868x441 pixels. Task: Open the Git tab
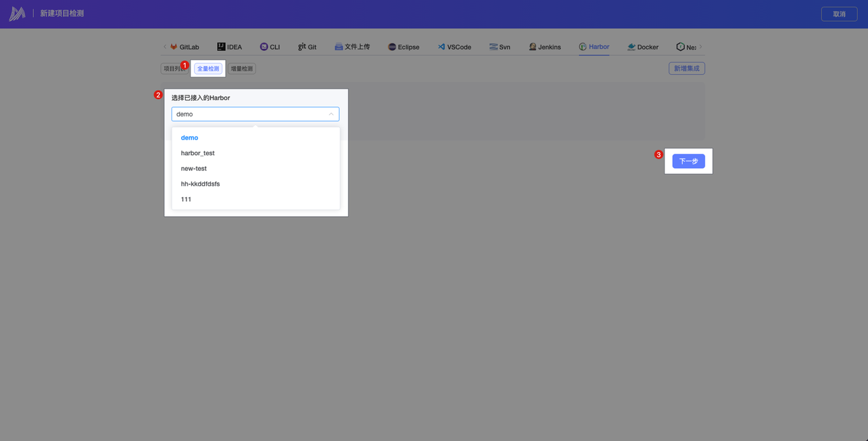[307, 47]
